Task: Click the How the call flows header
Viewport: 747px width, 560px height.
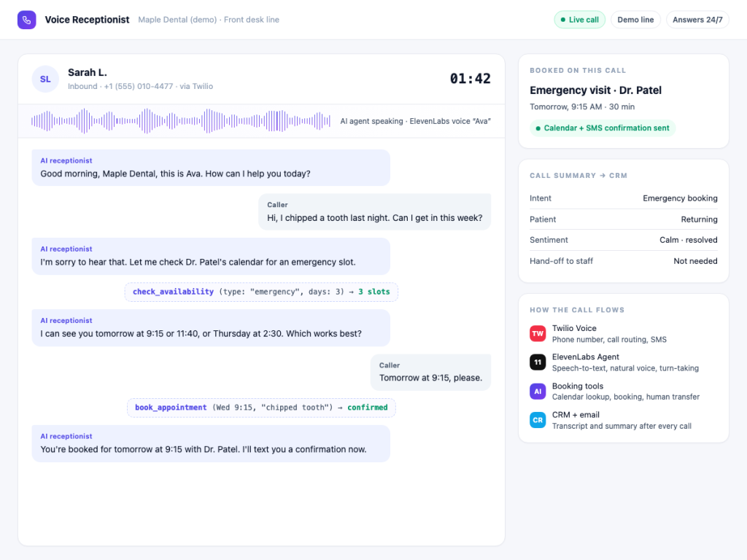Action: click(577, 310)
